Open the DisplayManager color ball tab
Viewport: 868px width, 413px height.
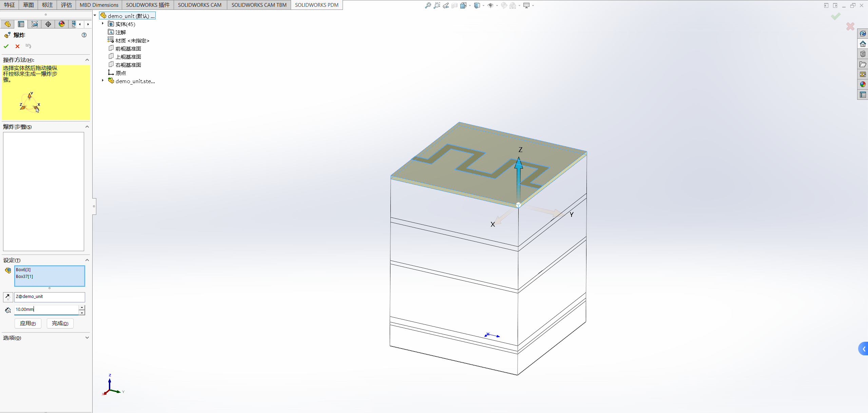tap(62, 24)
